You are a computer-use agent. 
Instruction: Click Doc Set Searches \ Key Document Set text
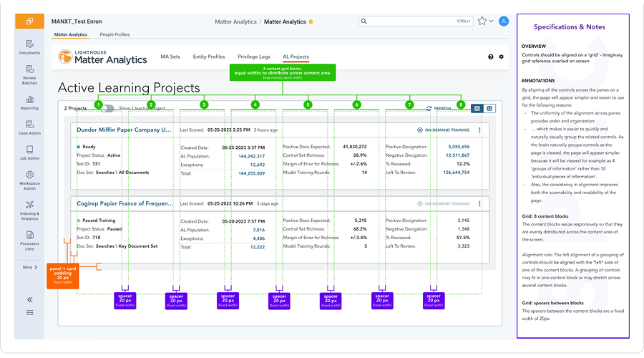tap(127, 246)
